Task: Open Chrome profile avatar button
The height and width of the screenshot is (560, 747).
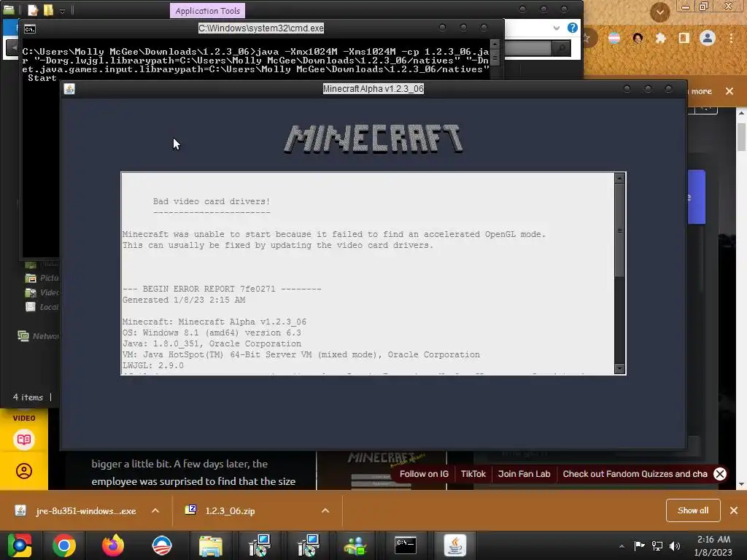Action: [708, 38]
